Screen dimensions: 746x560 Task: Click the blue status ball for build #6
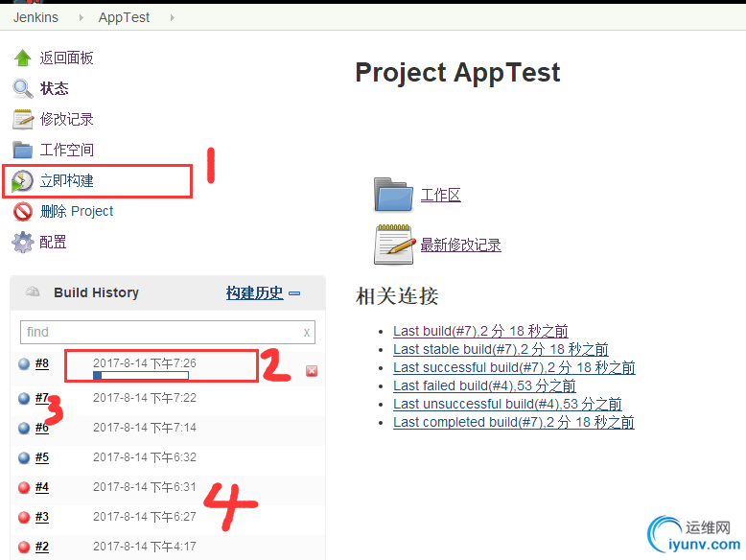24,429
